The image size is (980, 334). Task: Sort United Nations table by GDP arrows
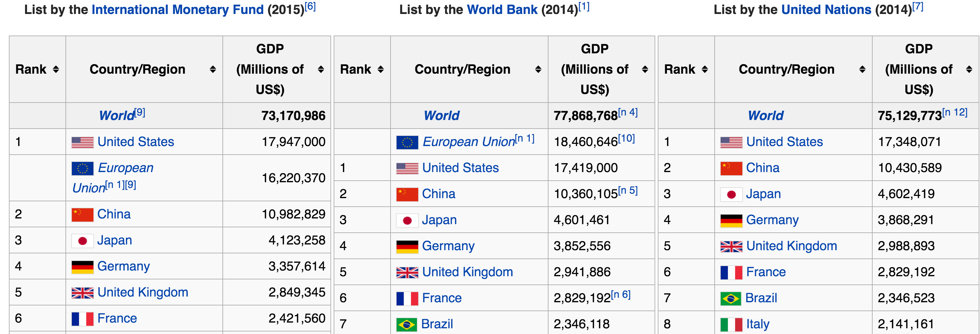tap(969, 70)
